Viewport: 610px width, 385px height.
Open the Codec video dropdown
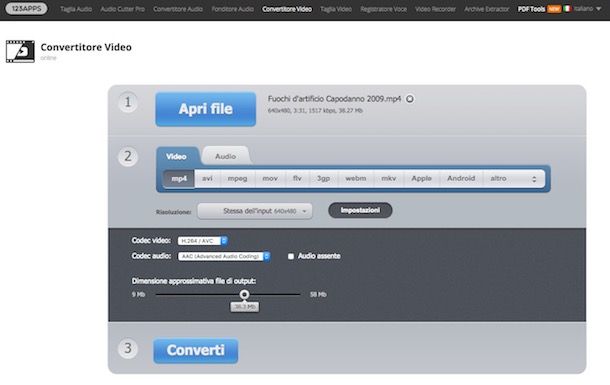202,241
